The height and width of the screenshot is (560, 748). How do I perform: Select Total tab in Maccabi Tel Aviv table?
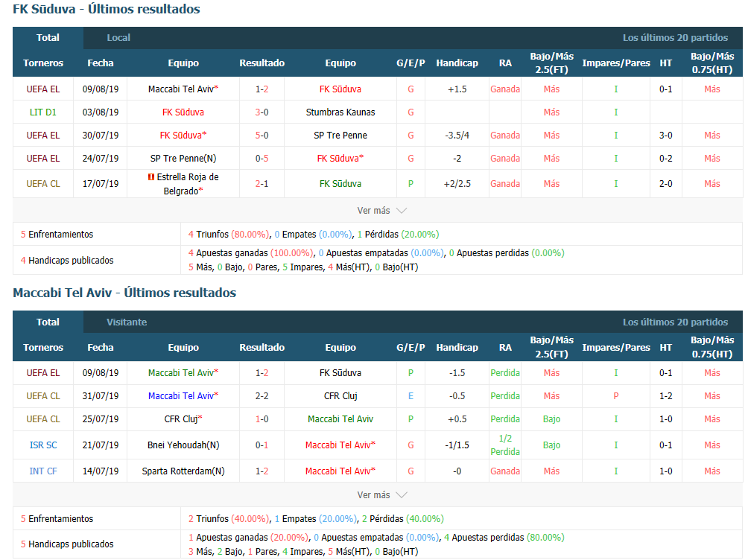pos(48,322)
